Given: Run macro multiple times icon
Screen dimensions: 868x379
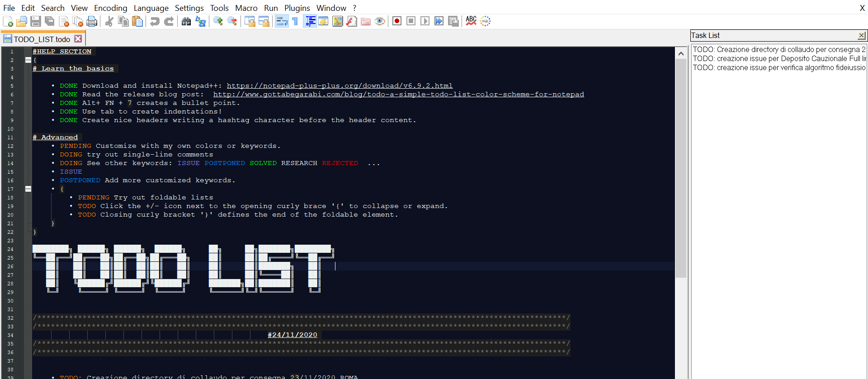Looking at the screenshot, I should point(439,21).
